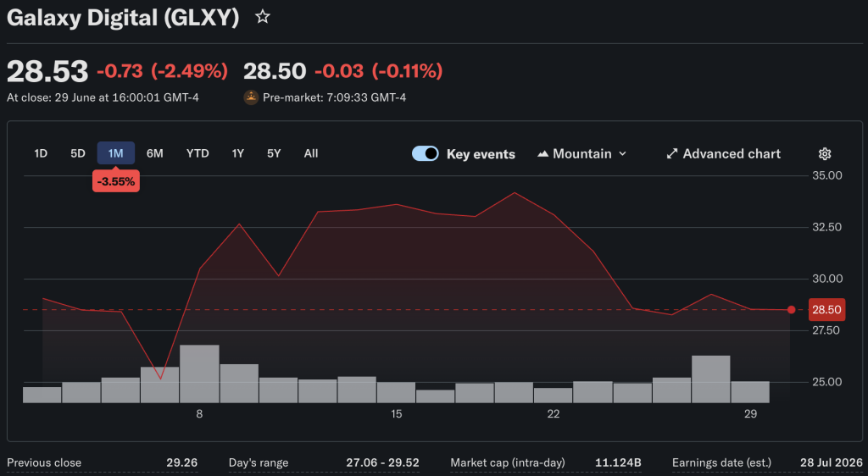Click the Market cap (intra-day) label
The width and height of the screenshot is (868, 476).
tap(508, 462)
